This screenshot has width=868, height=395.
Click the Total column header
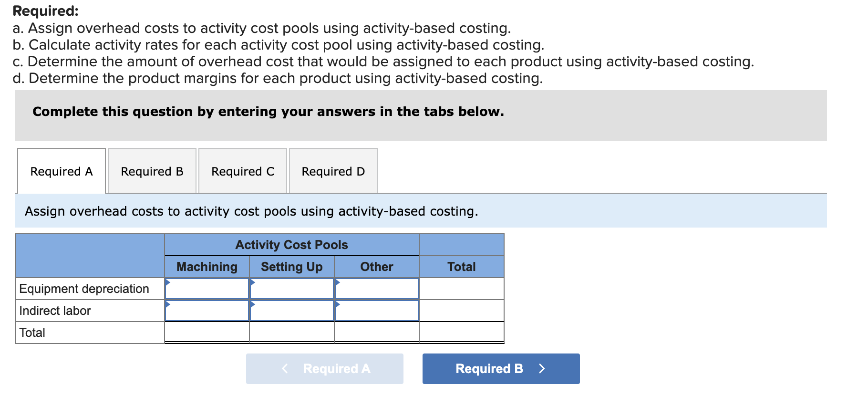coord(461,267)
